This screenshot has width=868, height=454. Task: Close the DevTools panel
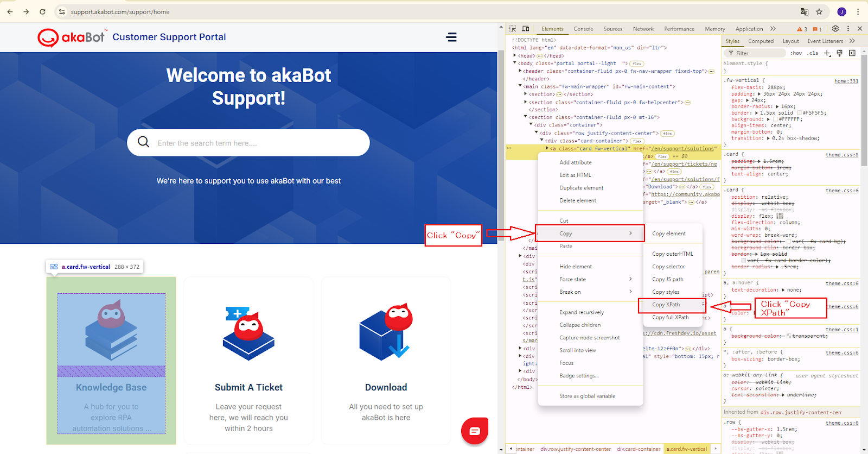(x=860, y=29)
